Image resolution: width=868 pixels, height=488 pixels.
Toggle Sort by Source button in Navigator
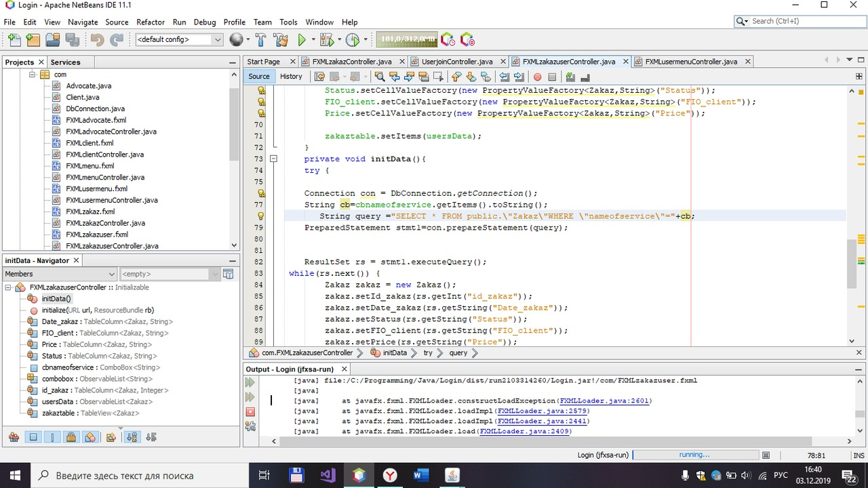(151, 437)
